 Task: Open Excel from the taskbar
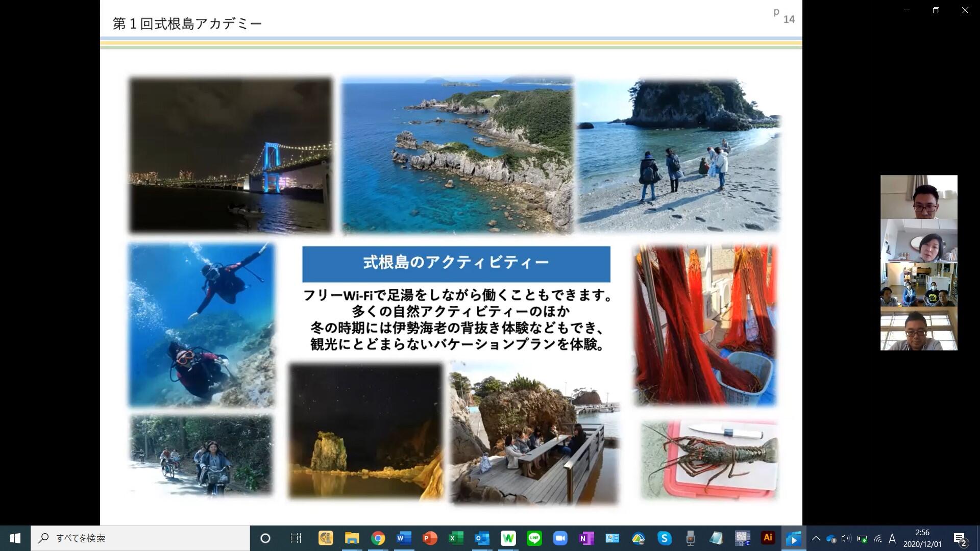click(456, 538)
